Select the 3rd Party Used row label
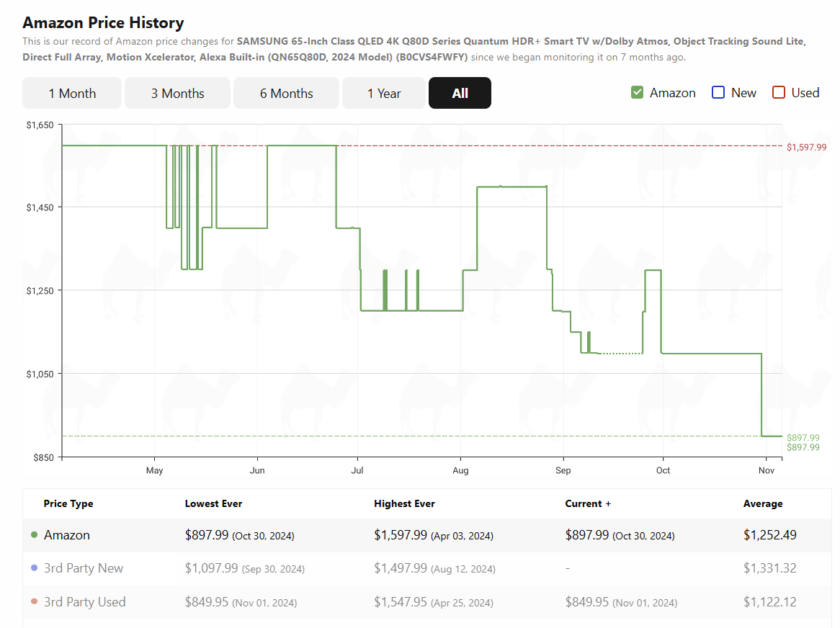Viewport: 840px width, 628px height. tap(85, 602)
